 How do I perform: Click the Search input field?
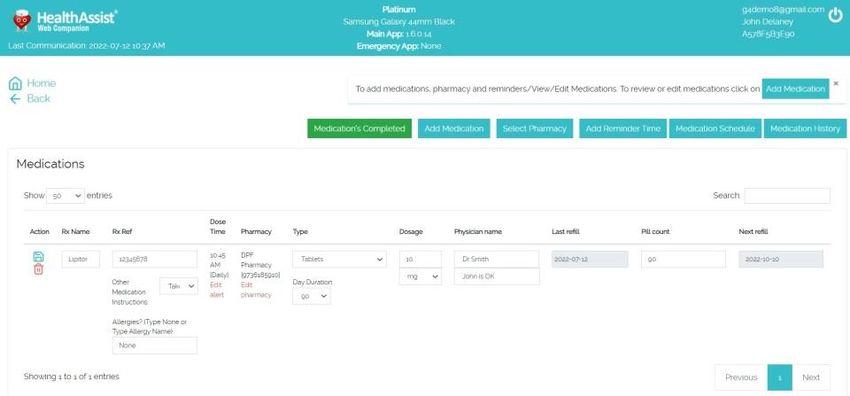pos(787,196)
